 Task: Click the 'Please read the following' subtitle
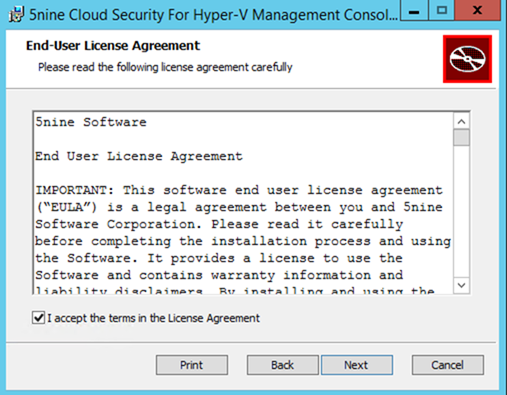click(165, 67)
